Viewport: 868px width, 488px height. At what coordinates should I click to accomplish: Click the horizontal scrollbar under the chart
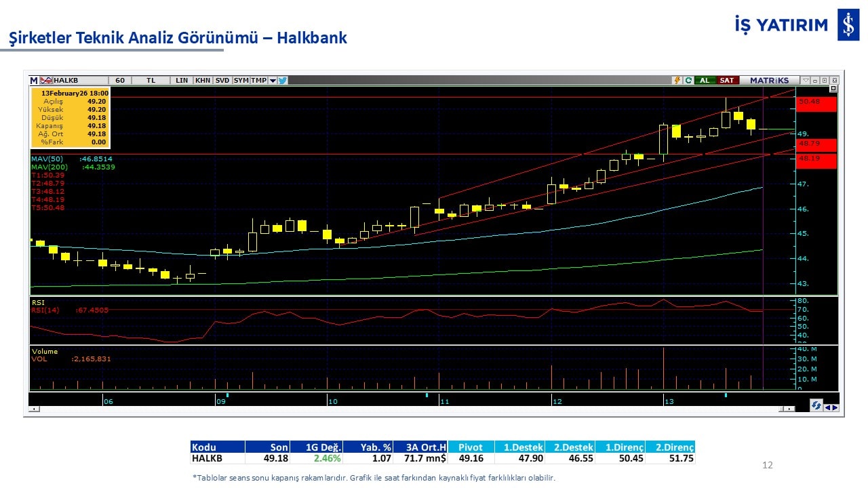[407, 409]
